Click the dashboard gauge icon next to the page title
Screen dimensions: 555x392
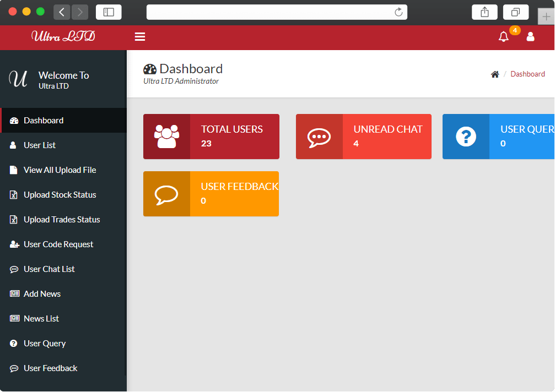pyautogui.click(x=150, y=69)
